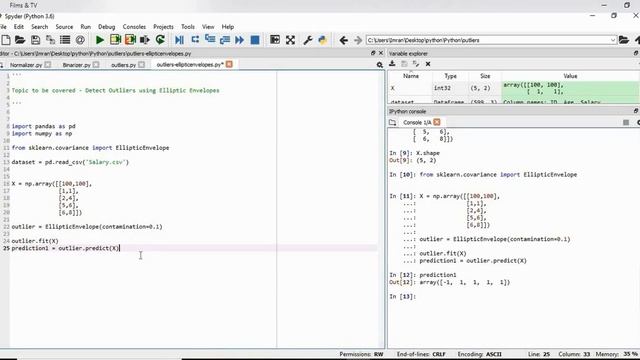
Task: Open the Source menu
Action: tap(64, 27)
